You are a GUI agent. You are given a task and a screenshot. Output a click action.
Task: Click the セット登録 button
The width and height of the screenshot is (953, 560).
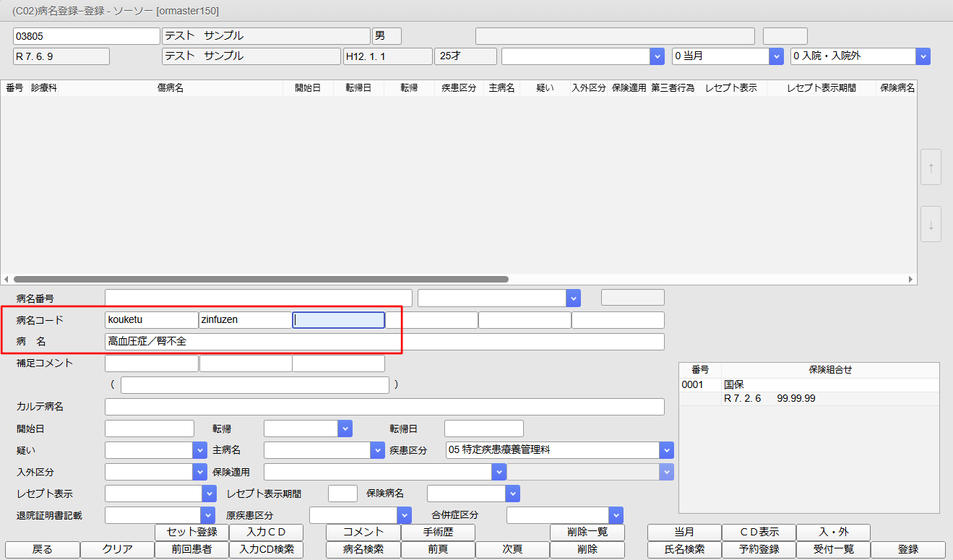point(192,533)
